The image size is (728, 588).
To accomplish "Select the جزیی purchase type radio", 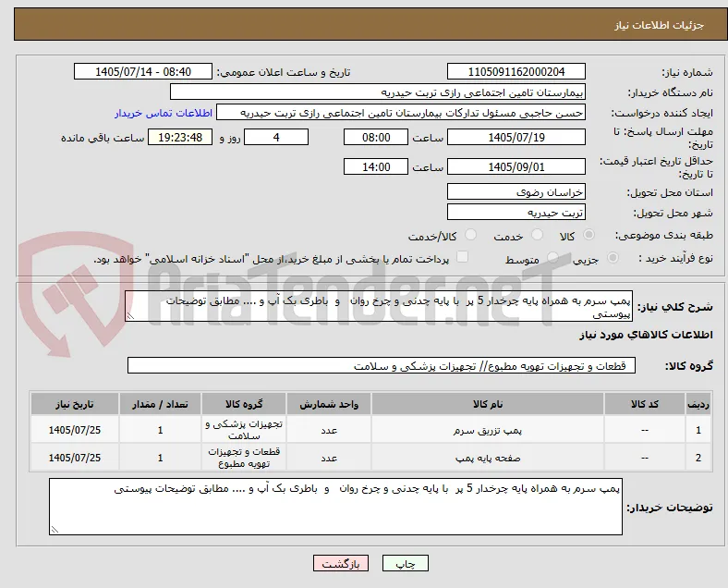I will [x=613, y=258].
